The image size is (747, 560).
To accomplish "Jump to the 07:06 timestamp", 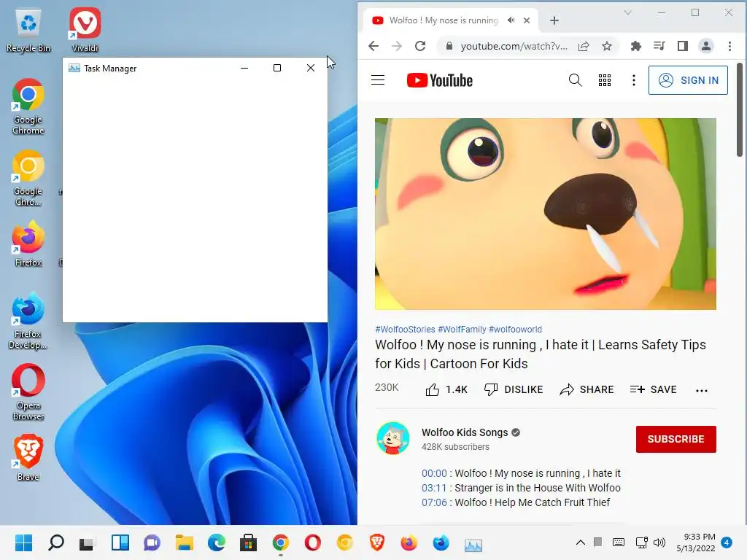I will (434, 502).
